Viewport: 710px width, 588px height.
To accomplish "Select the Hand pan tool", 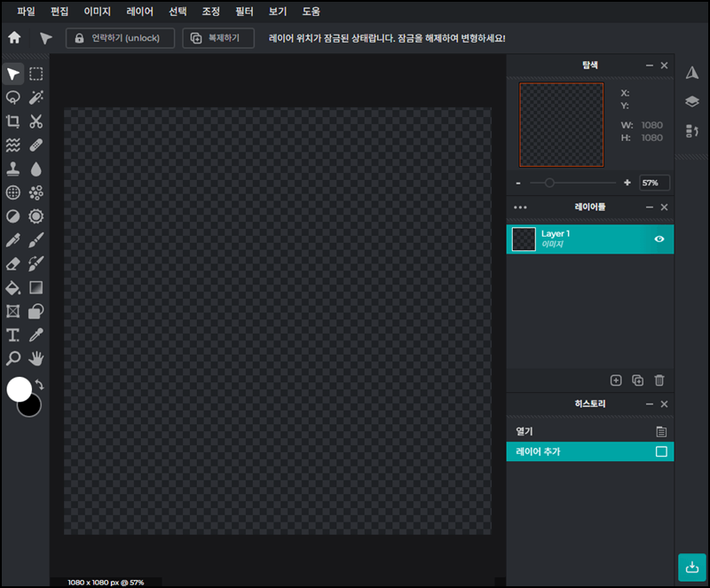I will [36, 358].
